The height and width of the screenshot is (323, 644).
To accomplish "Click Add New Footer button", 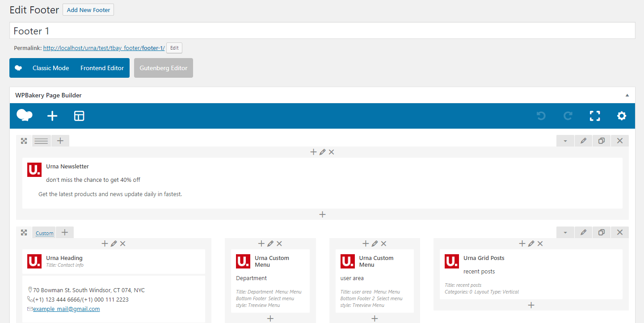I will point(88,10).
